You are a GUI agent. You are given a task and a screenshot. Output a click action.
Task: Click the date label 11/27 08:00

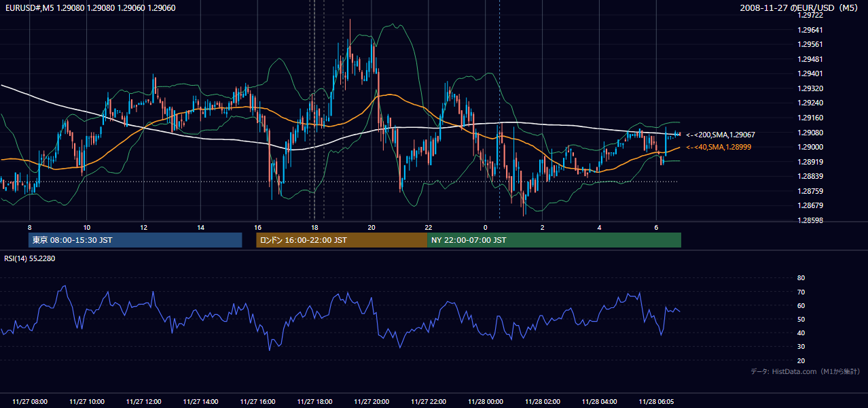(30, 402)
